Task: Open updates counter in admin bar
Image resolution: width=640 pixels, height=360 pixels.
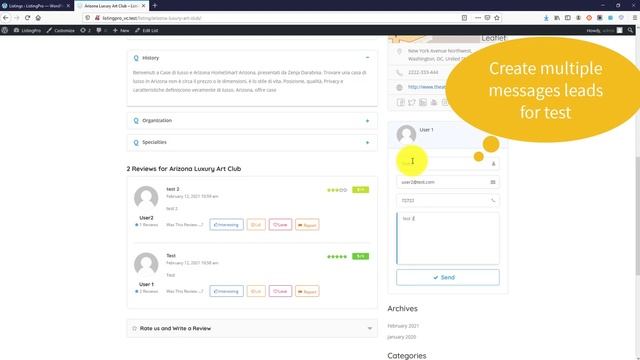Action: pos(85,31)
